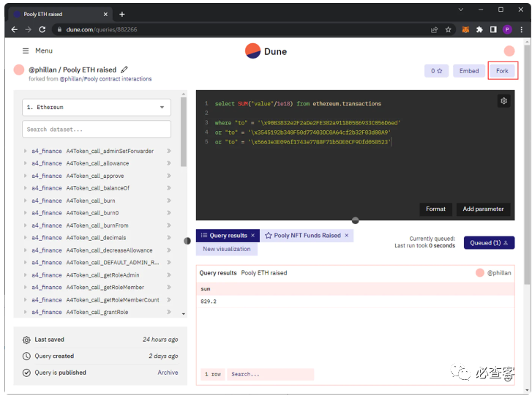Click the 1 row count label
Image resolution: width=532 pixels, height=396 pixels.
[213, 374]
